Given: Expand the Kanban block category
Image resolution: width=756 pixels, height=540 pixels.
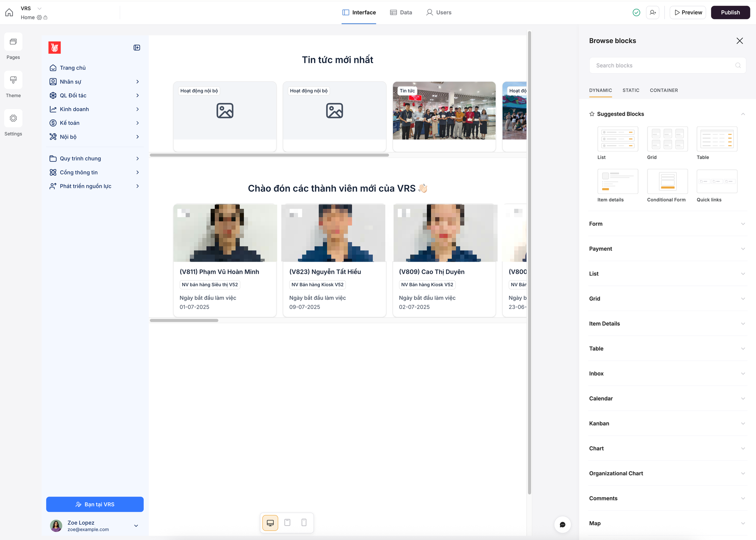Looking at the screenshot, I should click(667, 424).
